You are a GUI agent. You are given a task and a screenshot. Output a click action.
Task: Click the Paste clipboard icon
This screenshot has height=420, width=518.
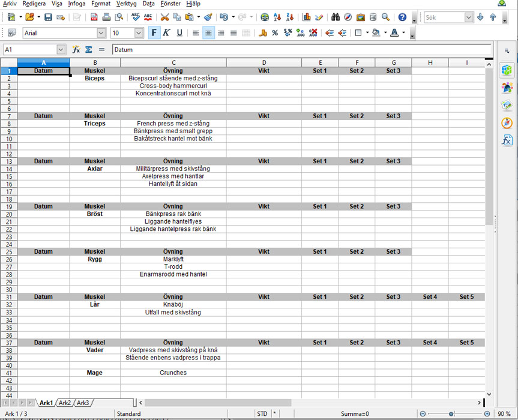point(190,17)
